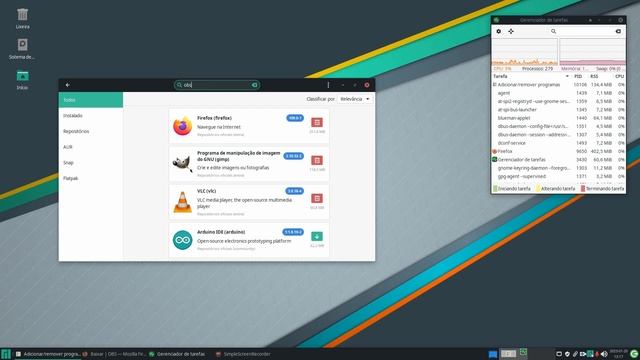Click the 'Arduino IDE (arduino)' package title

click(221, 232)
